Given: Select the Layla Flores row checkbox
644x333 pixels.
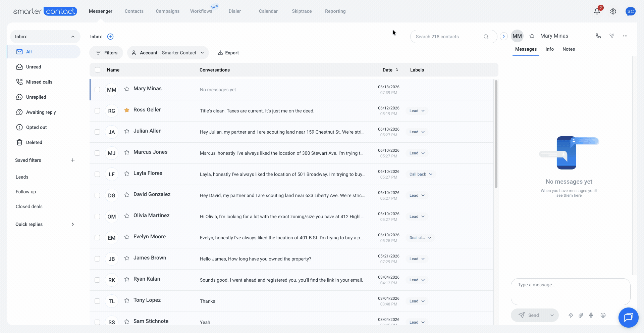Looking at the screenshot, I should (97, 174).
